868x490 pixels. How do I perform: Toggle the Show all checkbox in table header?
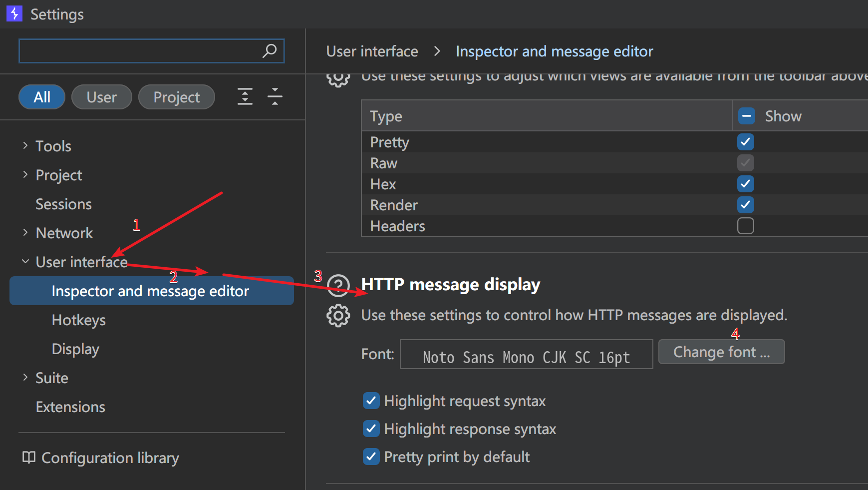(746, 116)
